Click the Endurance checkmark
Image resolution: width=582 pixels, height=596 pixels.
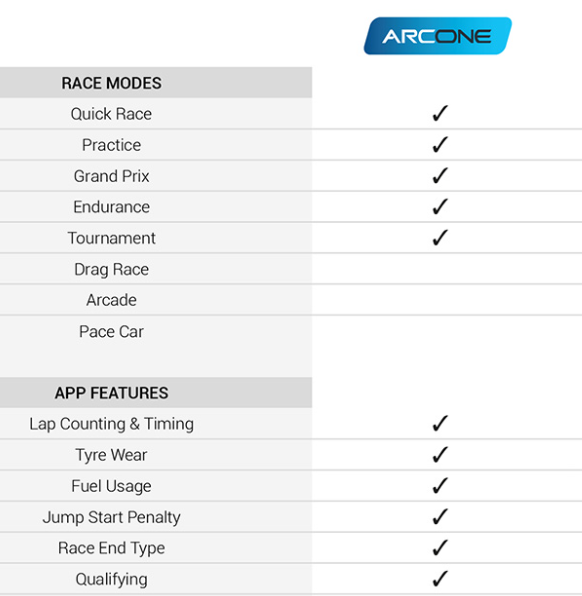click(x=440, y=207)
